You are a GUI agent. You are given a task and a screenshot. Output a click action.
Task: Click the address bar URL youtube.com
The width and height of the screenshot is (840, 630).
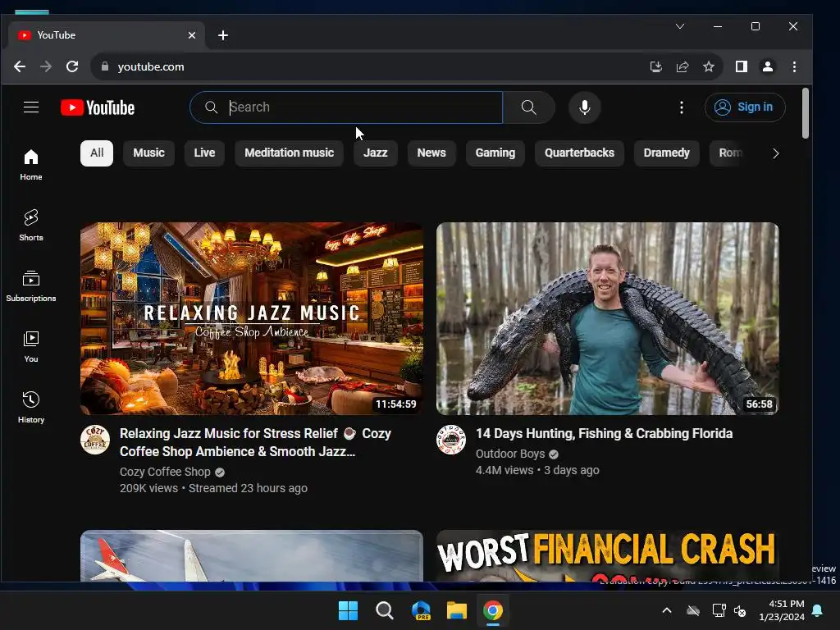point(151,66)
